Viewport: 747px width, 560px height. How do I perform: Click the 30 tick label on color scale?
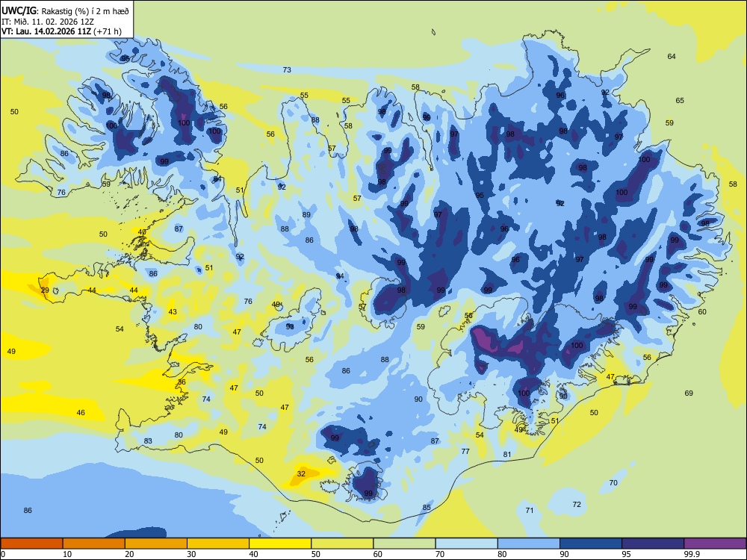coord(191,554)
